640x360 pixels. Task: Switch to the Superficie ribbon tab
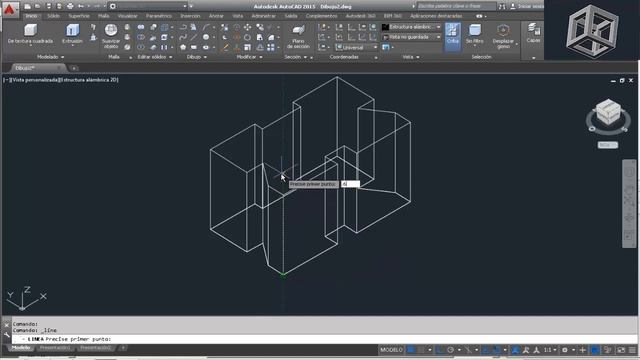[x=79, y=16]
